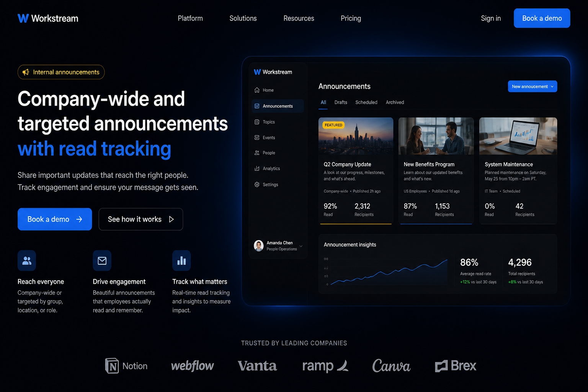Click the Canva logo
The height and width of the screenshot is (392, 588).
[391, 366]
